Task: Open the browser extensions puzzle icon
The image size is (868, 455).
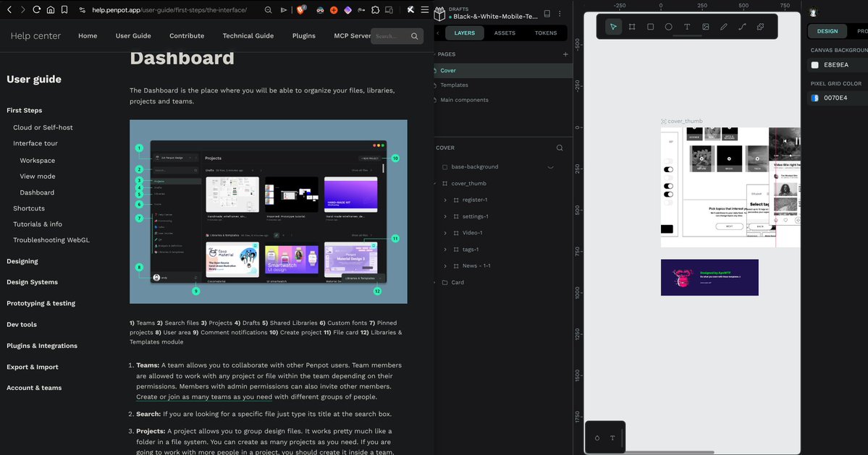Action: point(375,10)
